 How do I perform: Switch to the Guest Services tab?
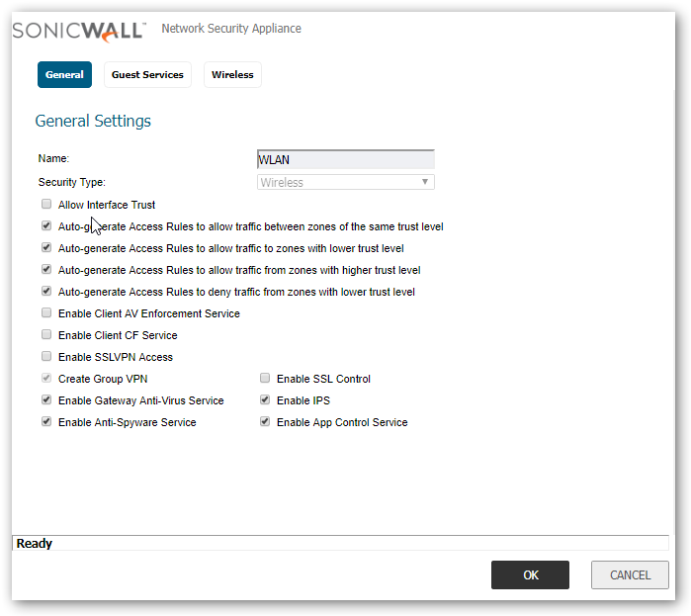point(147,75)
